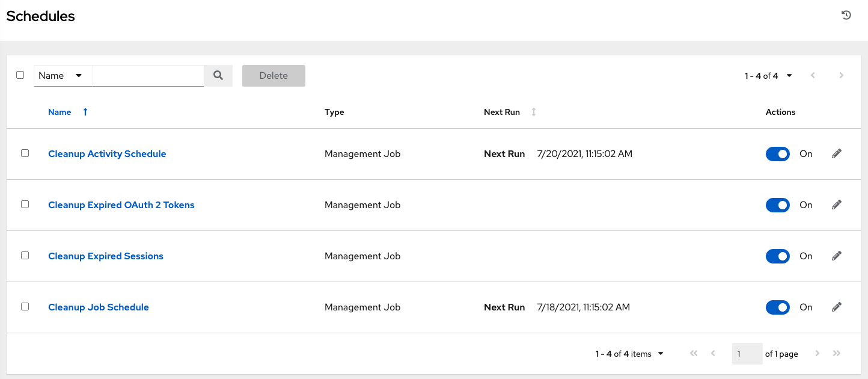
Task: Open the Name filter dropdown
Action: click(63, 75)
